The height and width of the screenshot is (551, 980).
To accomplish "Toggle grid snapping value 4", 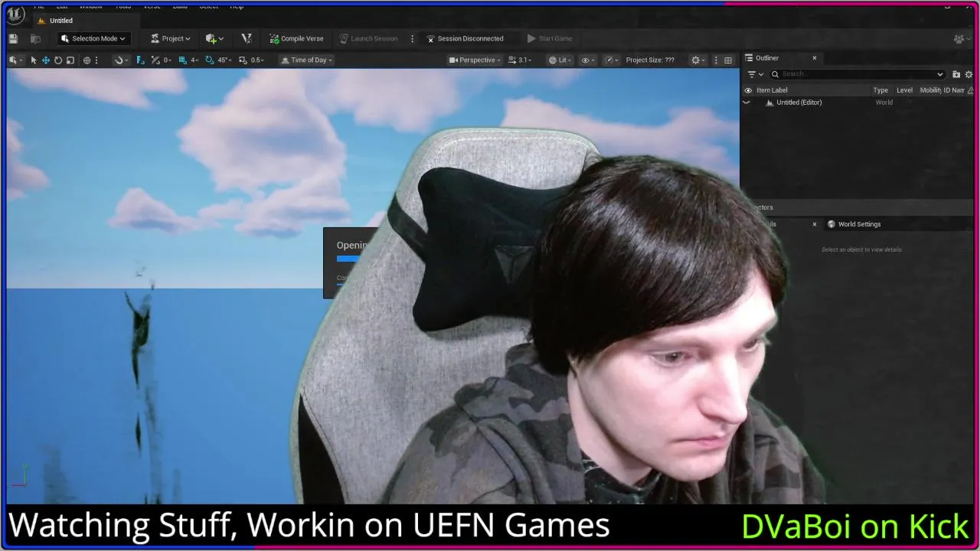I will click(x=188, y=60).
